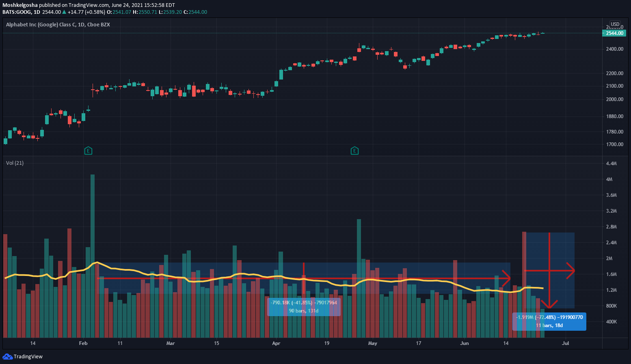
Task: Click the low value L:2539.20
Action: pos(170,12)
